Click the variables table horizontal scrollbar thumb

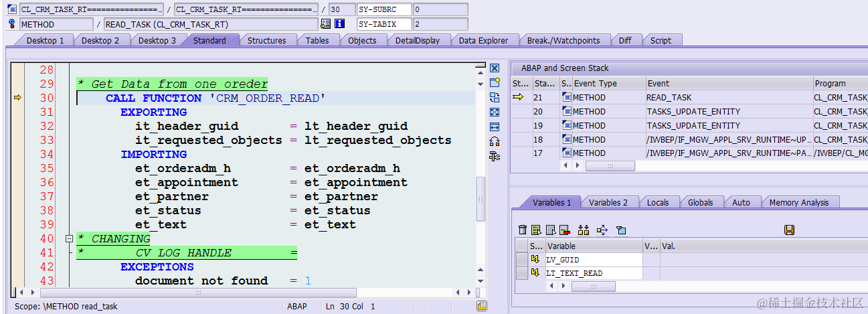pos(593,286)
